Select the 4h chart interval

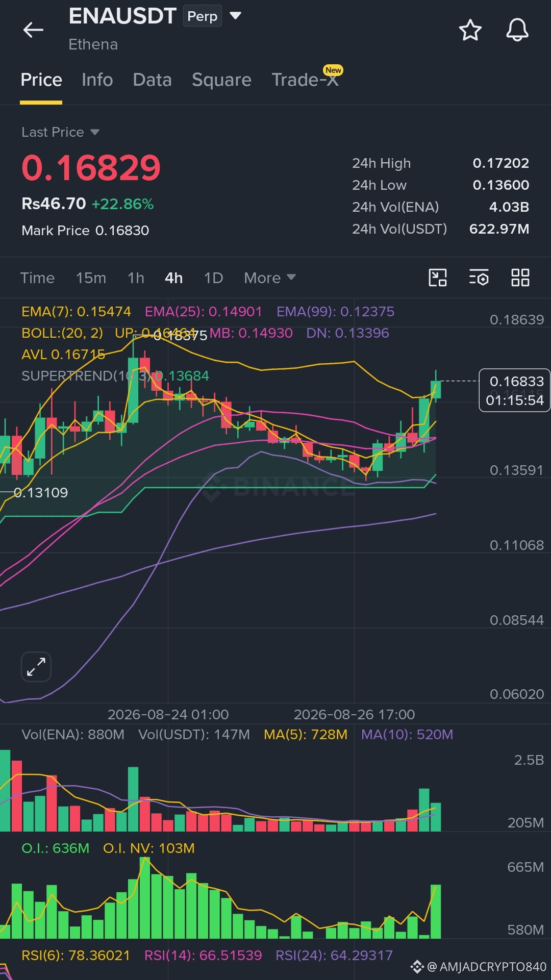pyautogui.click(x=174, y=278)
